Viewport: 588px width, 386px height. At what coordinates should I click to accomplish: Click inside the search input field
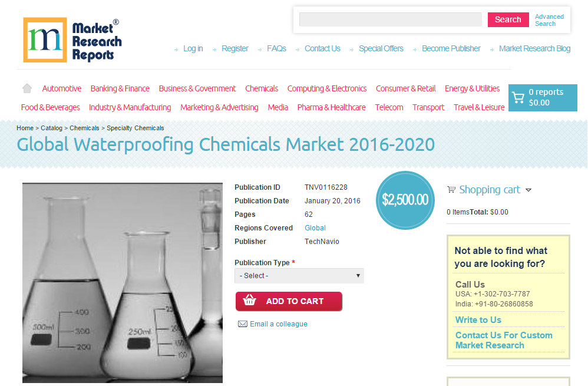[390, 19]
